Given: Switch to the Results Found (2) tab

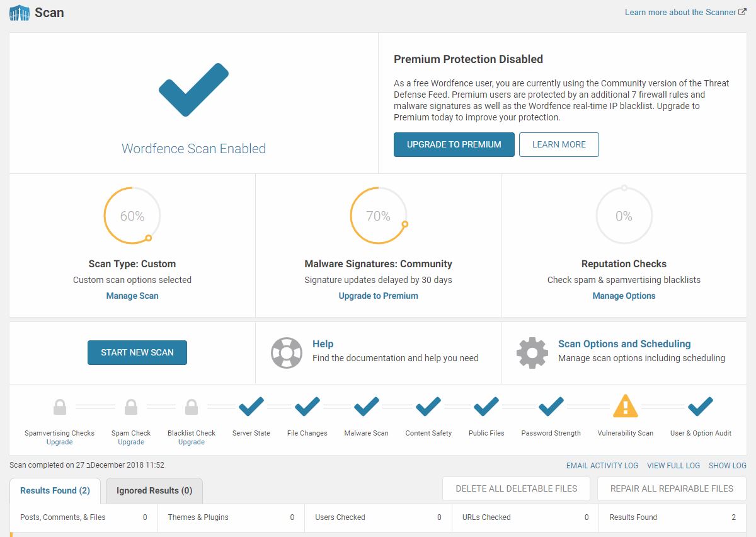Looking at the screenshot, I should (x=55, y=490).
